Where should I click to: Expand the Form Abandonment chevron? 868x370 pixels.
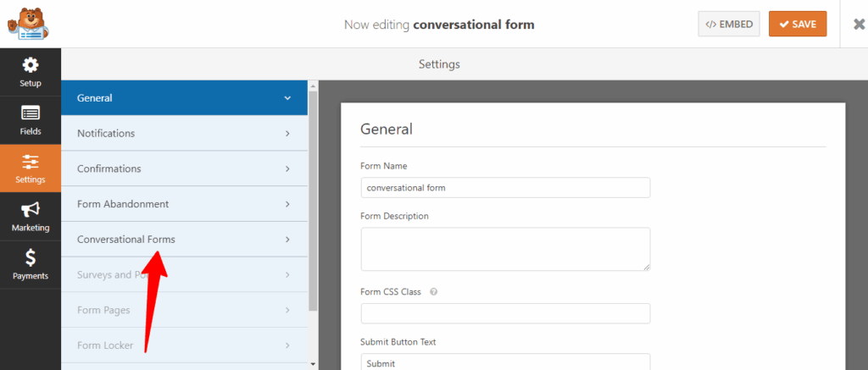point(287,204)
